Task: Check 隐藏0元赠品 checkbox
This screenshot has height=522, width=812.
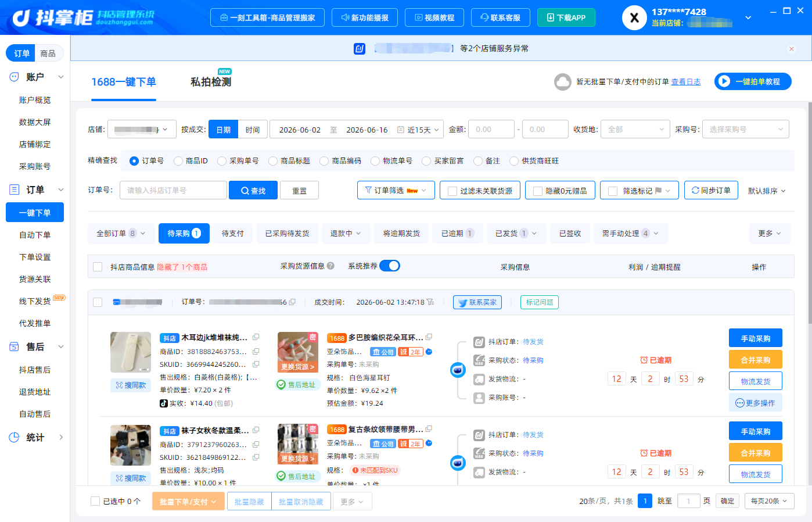Action: click(x=538, y=191)
